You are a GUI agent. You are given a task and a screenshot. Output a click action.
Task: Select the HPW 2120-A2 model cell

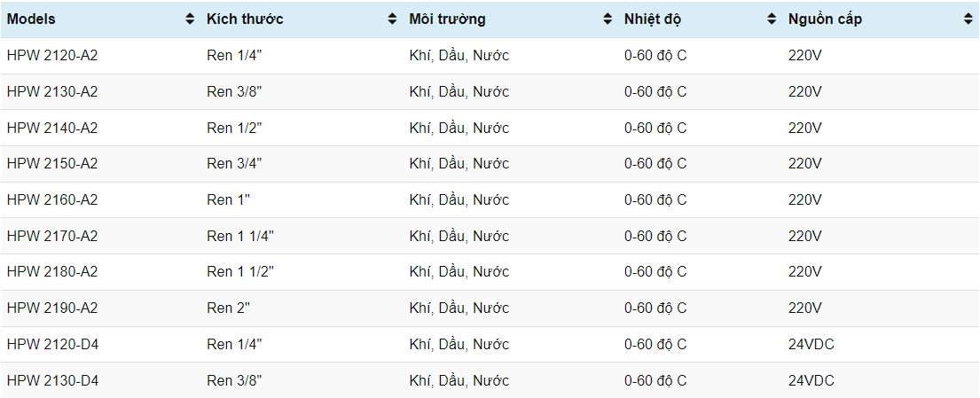[52, 56]
